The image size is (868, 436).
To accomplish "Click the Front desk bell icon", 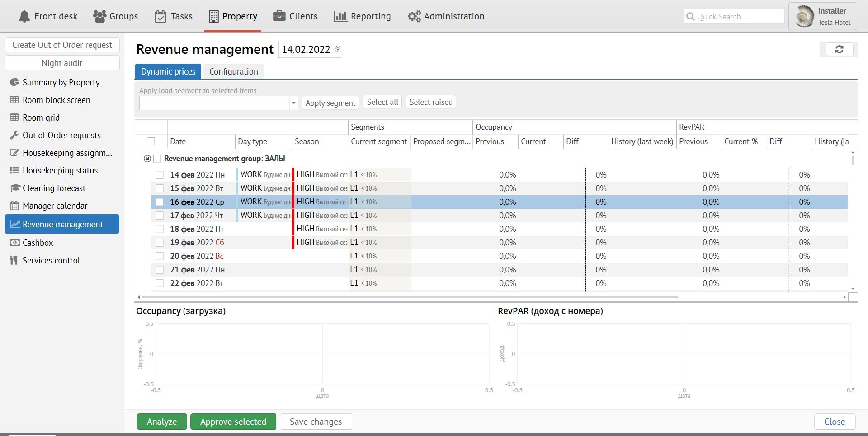I will [x=24, y=16].
